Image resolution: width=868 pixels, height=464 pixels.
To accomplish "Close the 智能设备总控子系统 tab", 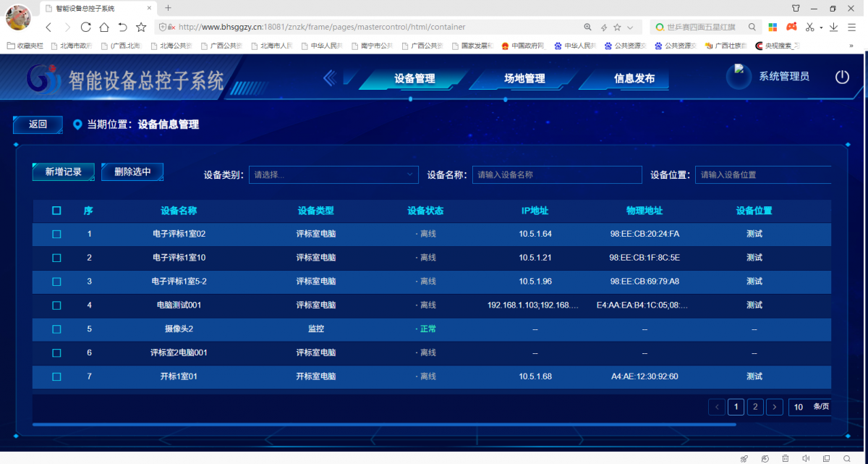I will [148, 8].
